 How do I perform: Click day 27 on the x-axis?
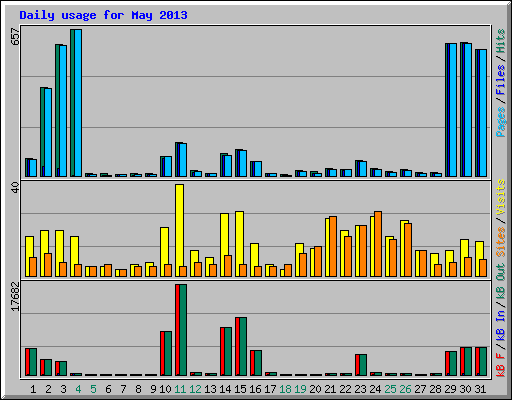click(420, 389)
